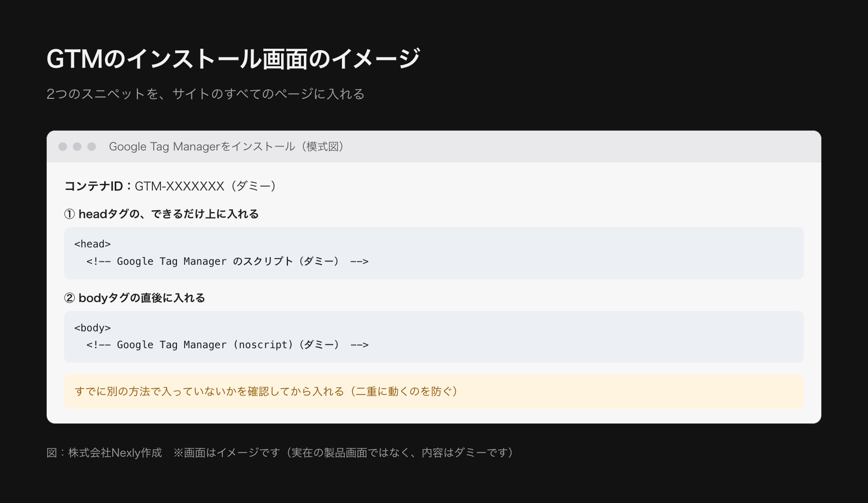Click the heading 'GTMのインストール画面のイメージ'
The width and height of the screenshot is (868, 503).
[x=233, y=59]
